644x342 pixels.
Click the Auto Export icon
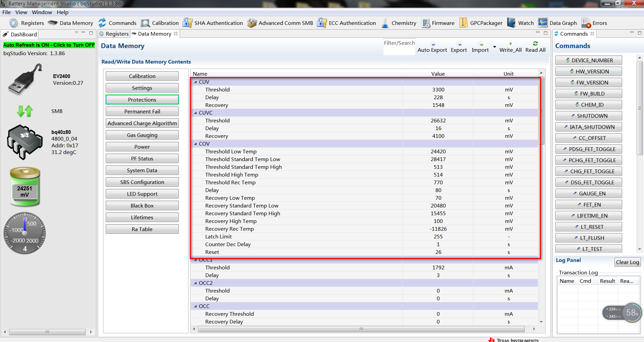pyautogui.click(x=433, y=44)
